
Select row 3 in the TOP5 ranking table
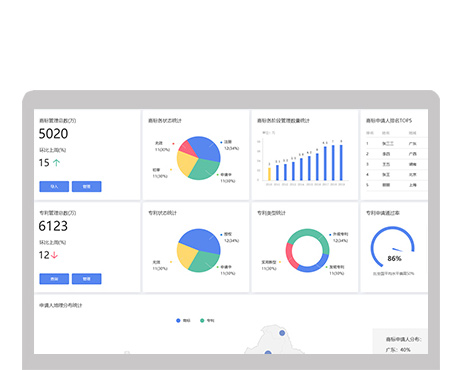pos(394,164)
